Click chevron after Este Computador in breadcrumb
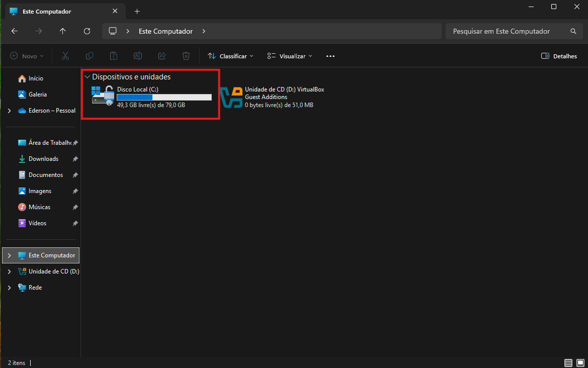Image resolution: width=588 pixels, height=368 pixels. point(204,31)
